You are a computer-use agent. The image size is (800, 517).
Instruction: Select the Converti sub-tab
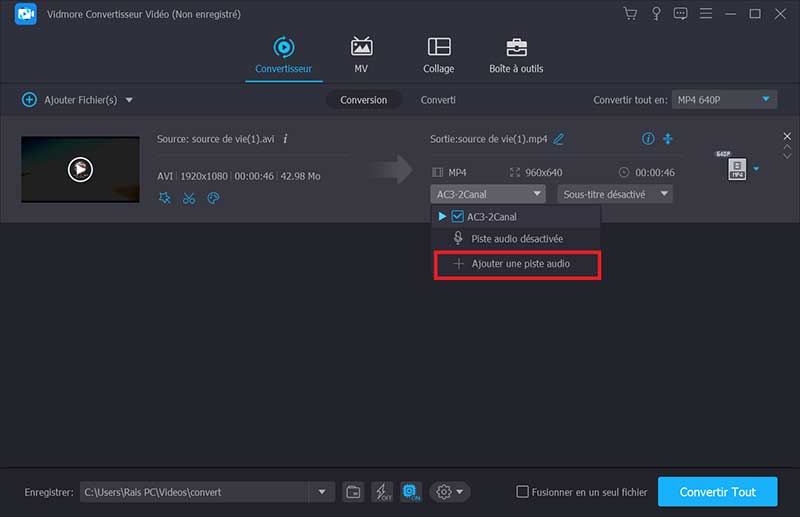(x=438, y=100)
